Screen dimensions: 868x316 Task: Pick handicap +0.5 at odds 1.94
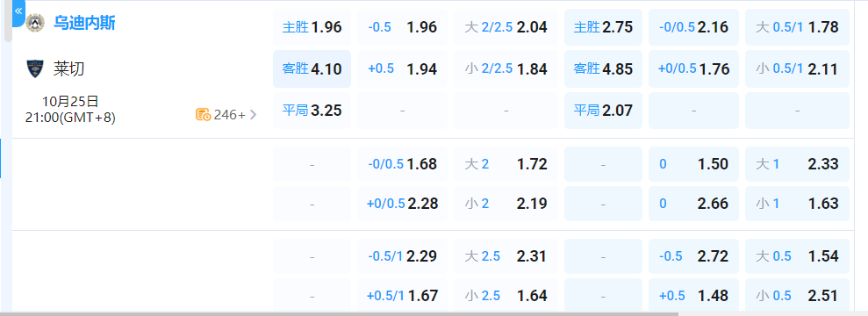(403, 69)
